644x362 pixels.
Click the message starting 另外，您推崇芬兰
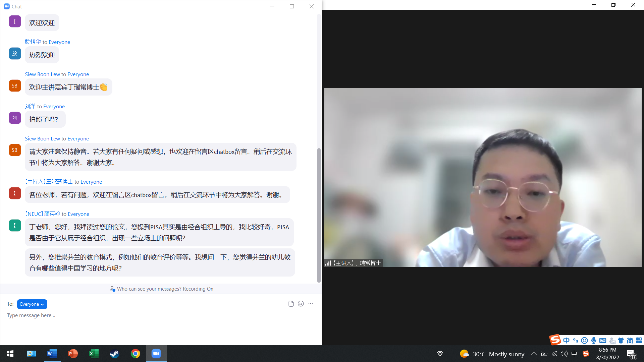(160, 262)
